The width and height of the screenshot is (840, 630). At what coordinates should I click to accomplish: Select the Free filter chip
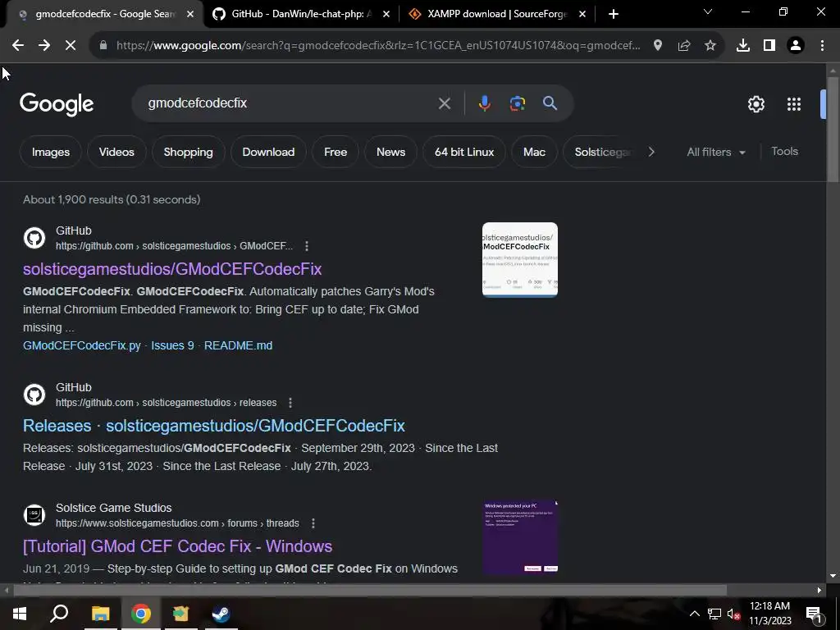tap(336, 152)
